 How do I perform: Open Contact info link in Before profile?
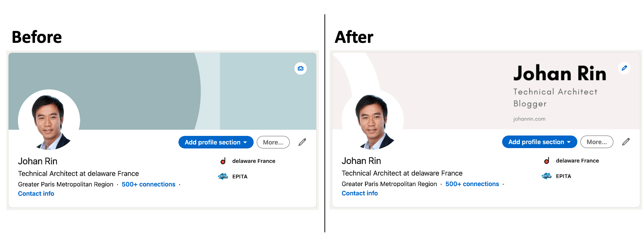(36, 193)
